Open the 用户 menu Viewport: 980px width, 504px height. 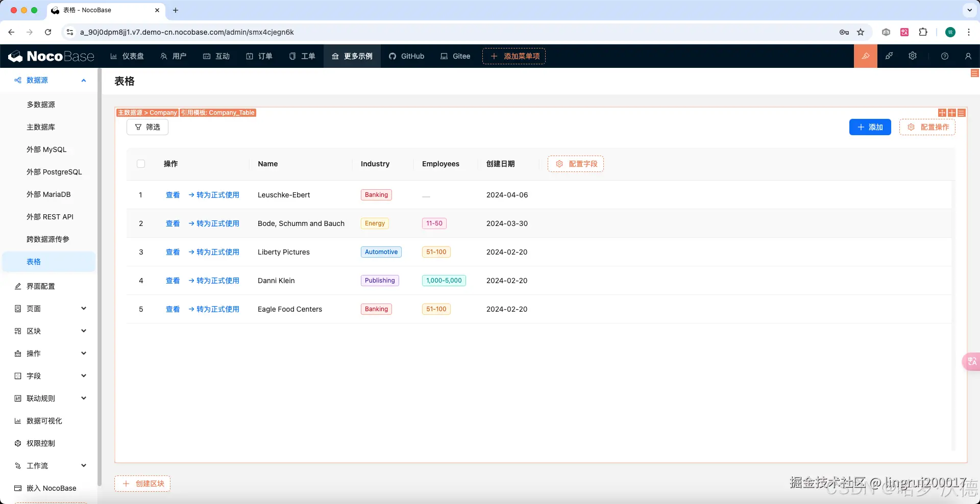click(174, 56)
